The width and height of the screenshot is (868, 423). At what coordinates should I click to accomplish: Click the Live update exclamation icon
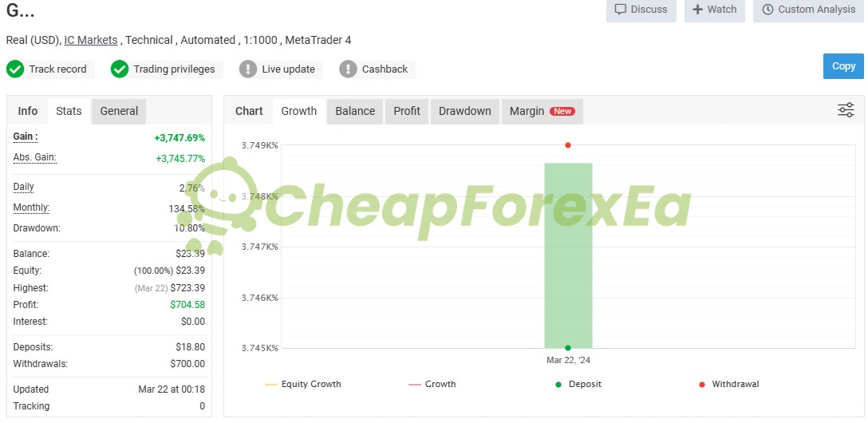tap(248, 69)
